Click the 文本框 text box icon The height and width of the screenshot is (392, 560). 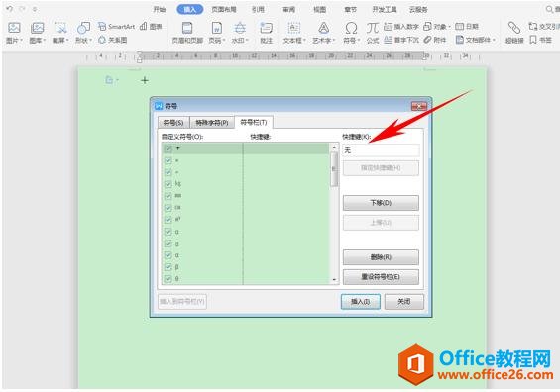coord(294,28)
